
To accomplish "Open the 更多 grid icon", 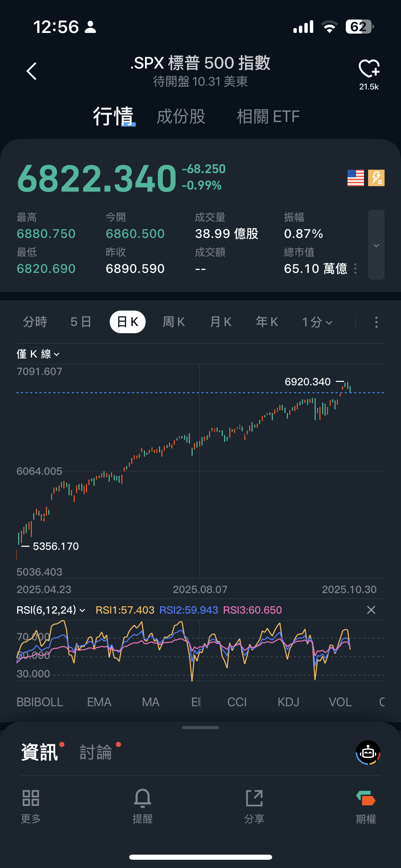I will tap(31, 798).
